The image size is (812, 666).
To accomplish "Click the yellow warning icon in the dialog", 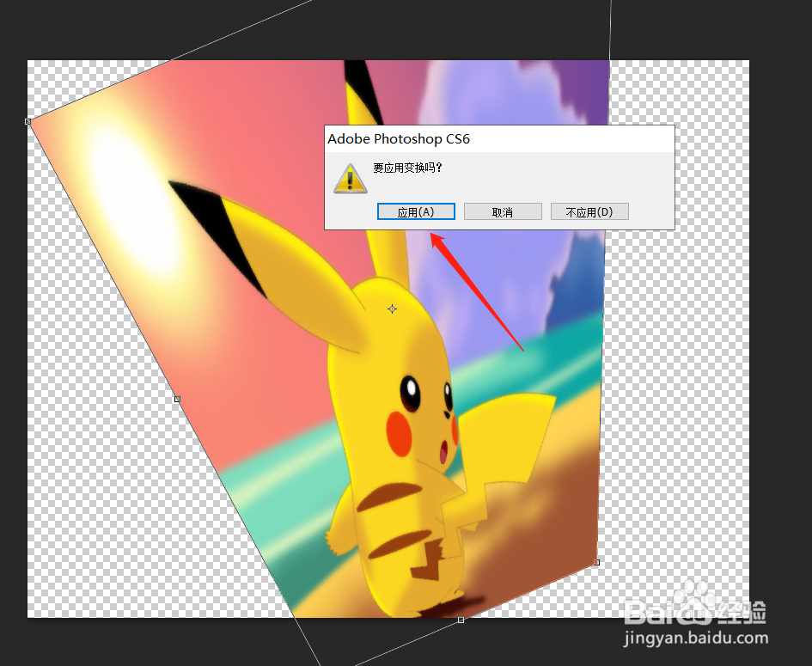I will point(350,178).
